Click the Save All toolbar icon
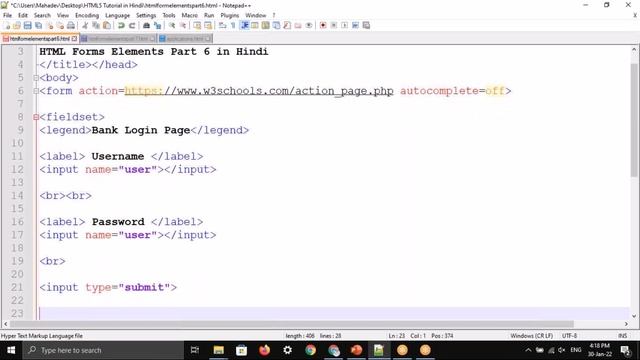This screenshot has height=360, width=640. [38, 25]
